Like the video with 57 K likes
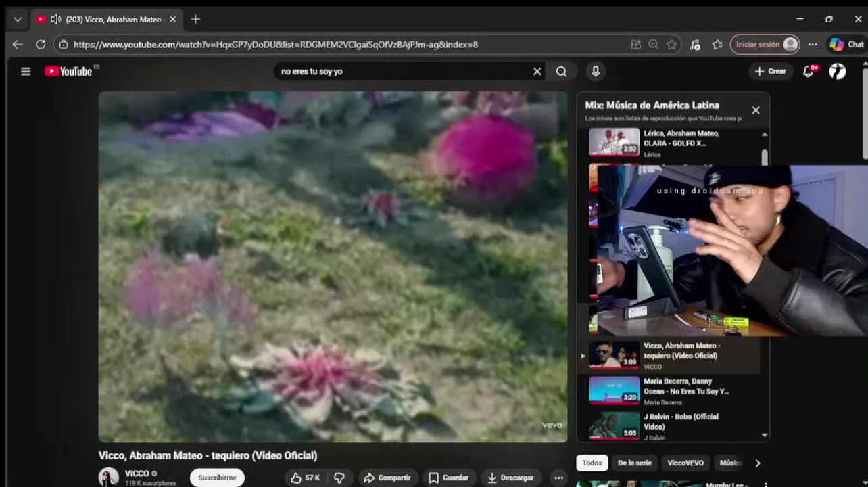The height and width of the screenshot is (487, 868). [x=305, y=478]
